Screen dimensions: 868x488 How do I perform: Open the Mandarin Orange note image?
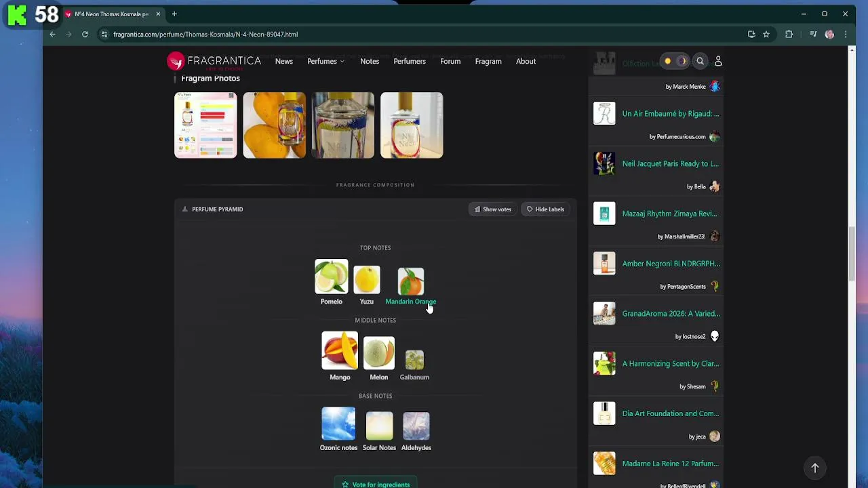[x=411, y=281]
